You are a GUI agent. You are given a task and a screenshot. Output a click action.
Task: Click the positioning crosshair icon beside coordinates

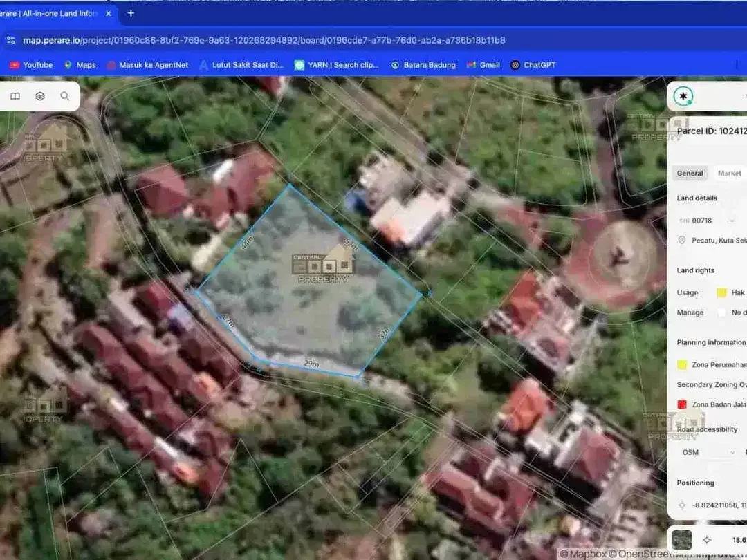click(682, 505)
